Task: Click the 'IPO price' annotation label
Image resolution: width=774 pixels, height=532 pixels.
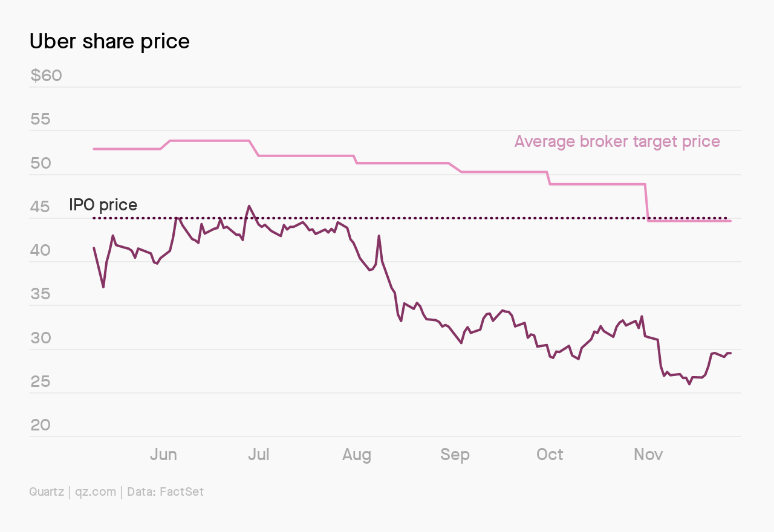Action: pyautogui.click(x=103, y=204)
